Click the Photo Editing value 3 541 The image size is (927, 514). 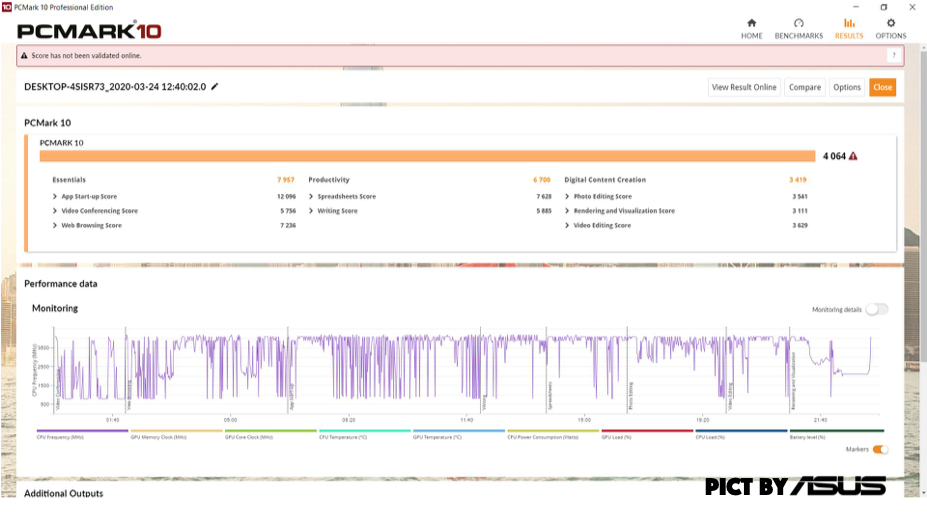point(800,196)
